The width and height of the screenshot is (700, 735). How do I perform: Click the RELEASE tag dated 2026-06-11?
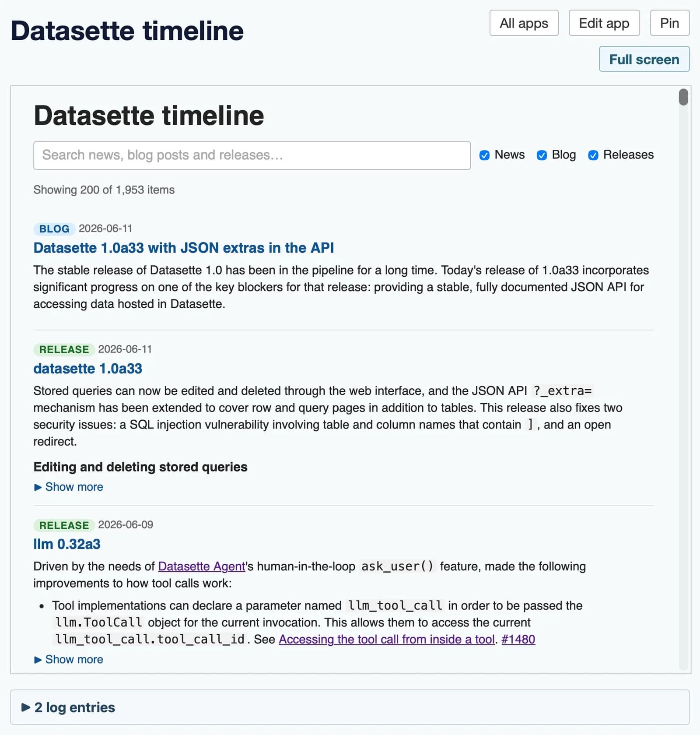pos(64,349)
